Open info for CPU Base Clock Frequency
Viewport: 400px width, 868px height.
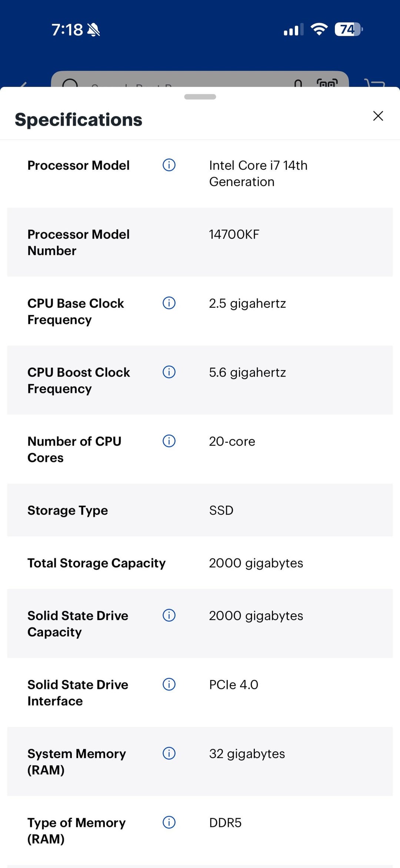click(169, 303)
